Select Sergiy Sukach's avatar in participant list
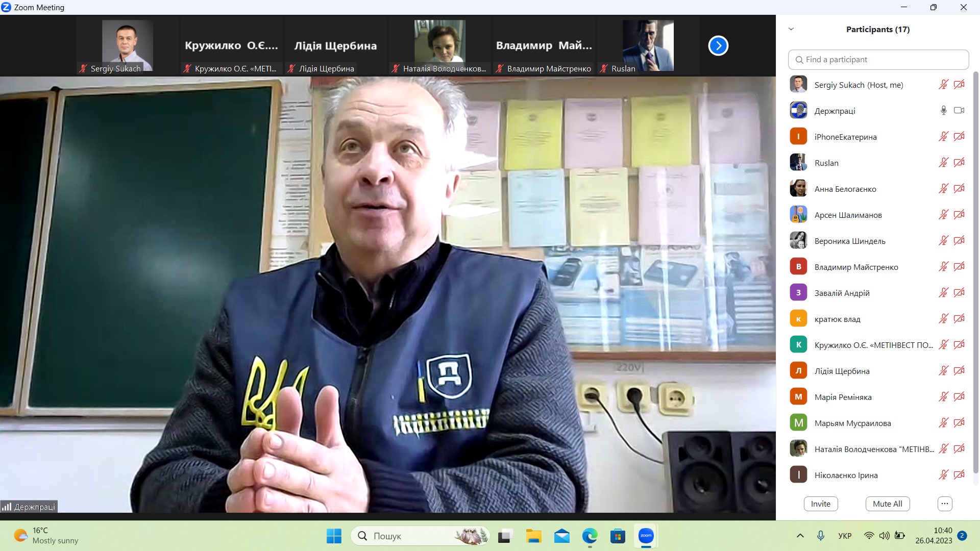The image size is (980, 551). coord(798,85)
